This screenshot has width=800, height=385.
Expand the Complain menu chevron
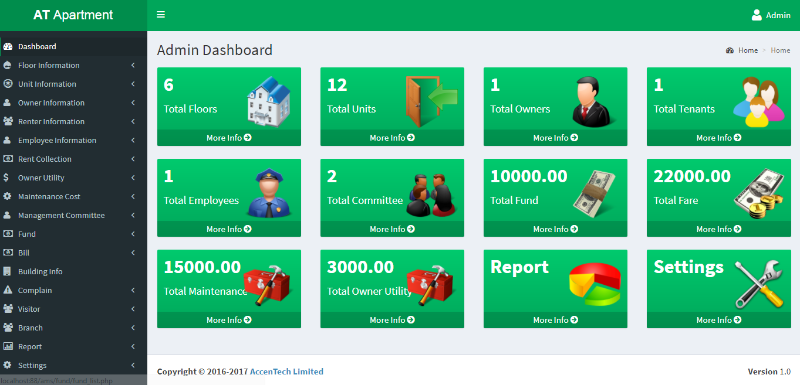click(x=133, y=290)
